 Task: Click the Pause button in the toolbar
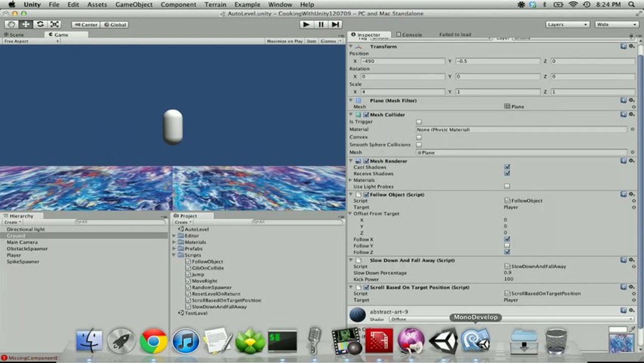[x=321, y=24]
